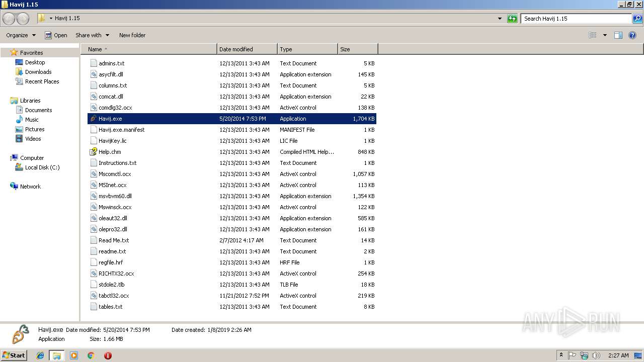
Task: Click the New folder button
Action: coord(132,35)
